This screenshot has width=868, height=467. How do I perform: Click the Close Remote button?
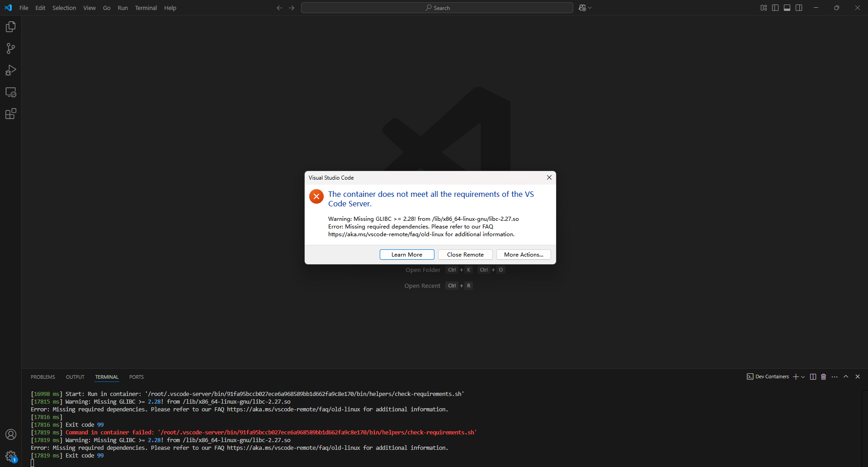pos(465,255)
